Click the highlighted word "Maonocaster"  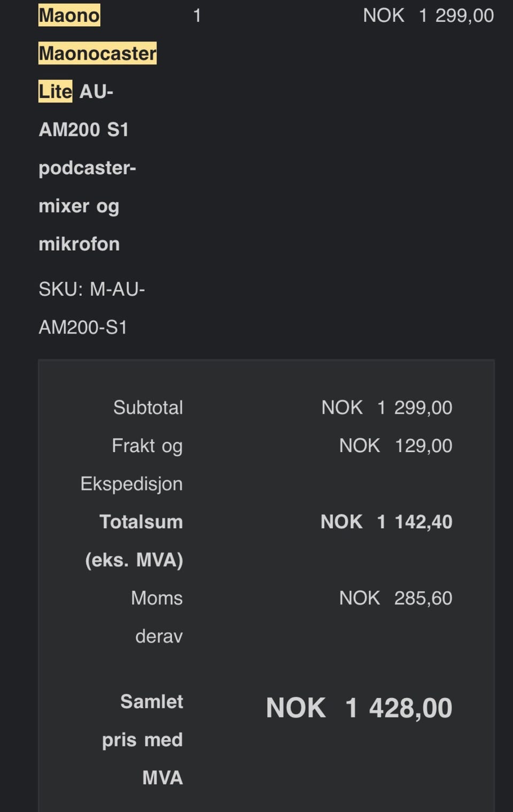97,53
